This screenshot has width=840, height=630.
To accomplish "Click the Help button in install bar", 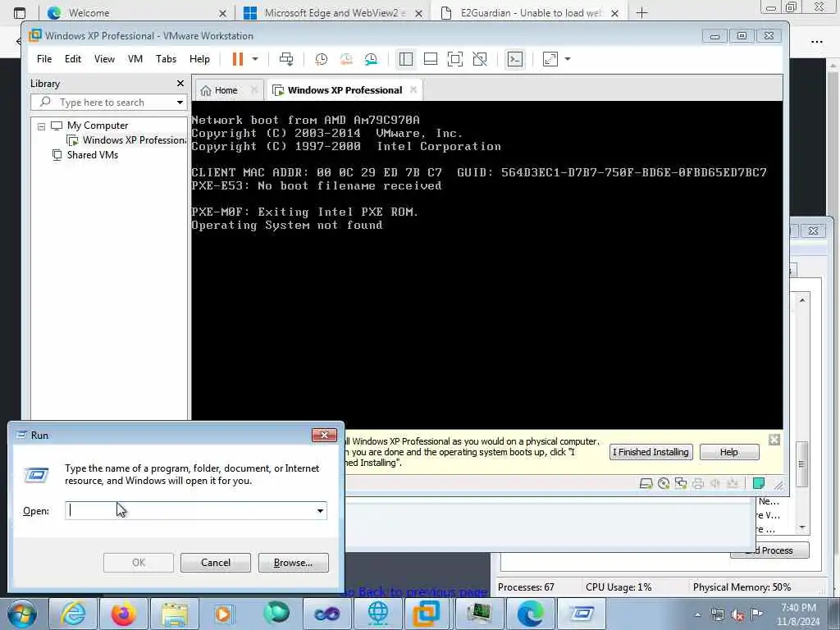I will tap(729, 452).
